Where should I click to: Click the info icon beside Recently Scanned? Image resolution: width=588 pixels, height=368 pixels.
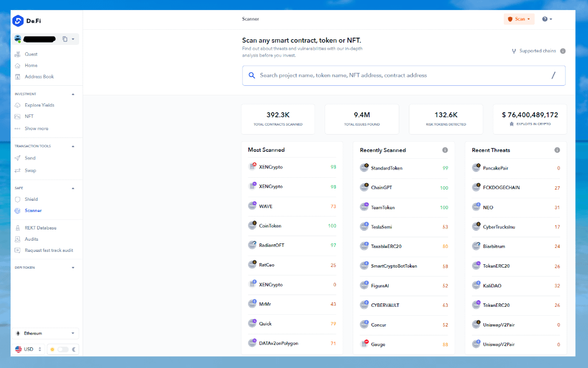445,150
